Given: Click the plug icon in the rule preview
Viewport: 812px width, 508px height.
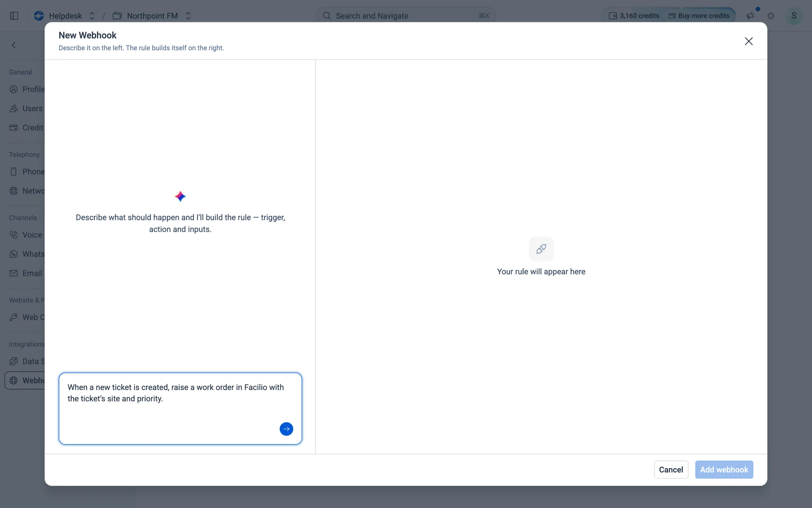Looking at the screenshot, I should coord(541,249).
